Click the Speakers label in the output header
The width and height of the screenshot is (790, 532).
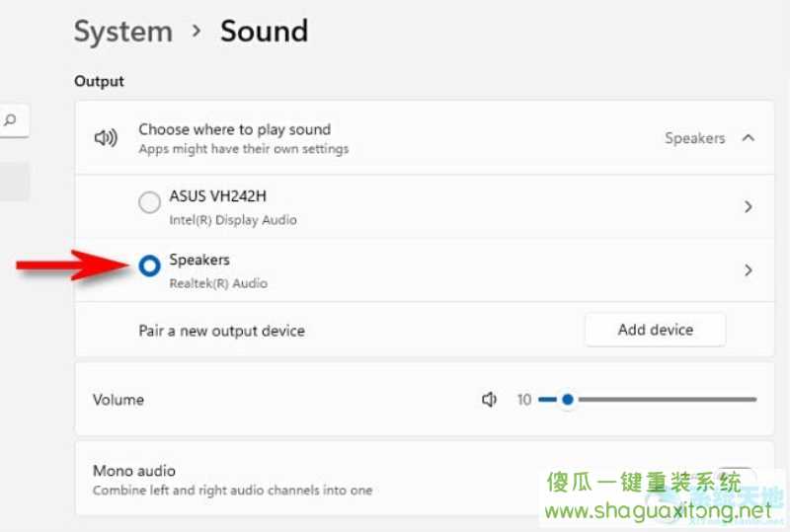[x=695, y=138]
